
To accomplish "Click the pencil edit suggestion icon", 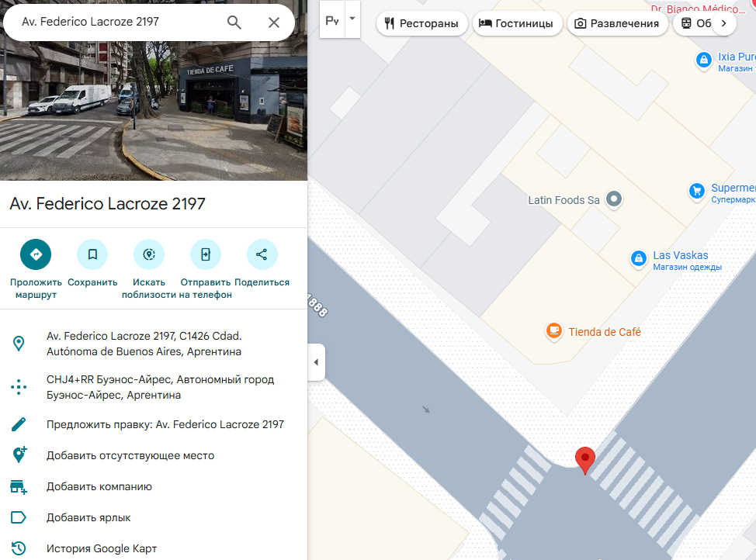I will (19, 424).
